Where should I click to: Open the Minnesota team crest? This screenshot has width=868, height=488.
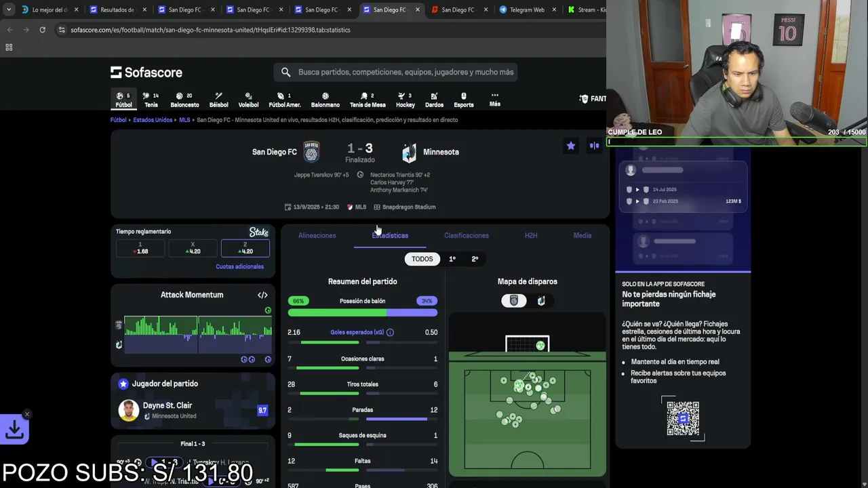(x=409, y=152)
